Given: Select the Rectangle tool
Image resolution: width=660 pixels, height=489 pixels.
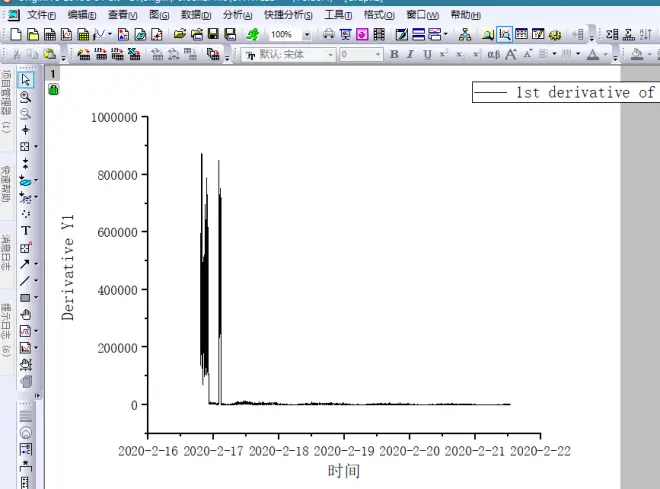Looking at the screenshot, I should [25, 298].
